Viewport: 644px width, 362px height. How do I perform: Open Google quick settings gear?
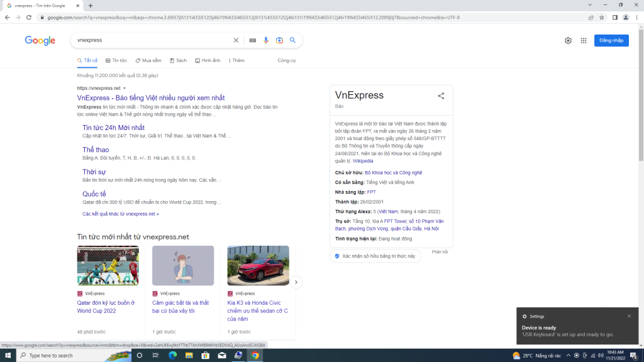pos(568,41)
